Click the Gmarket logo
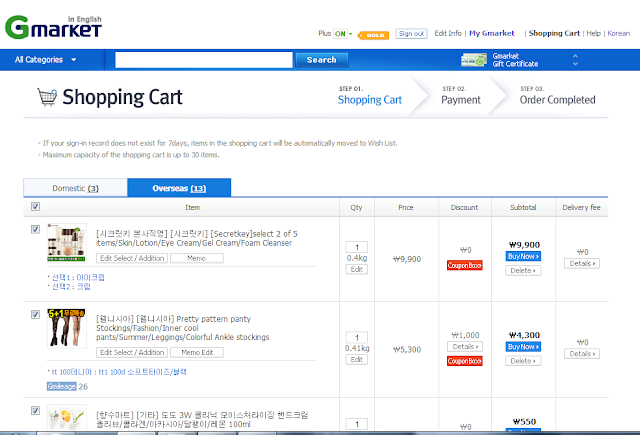Image resolution: width=640 pixels, height=435 pixels. tap(53, 27)
